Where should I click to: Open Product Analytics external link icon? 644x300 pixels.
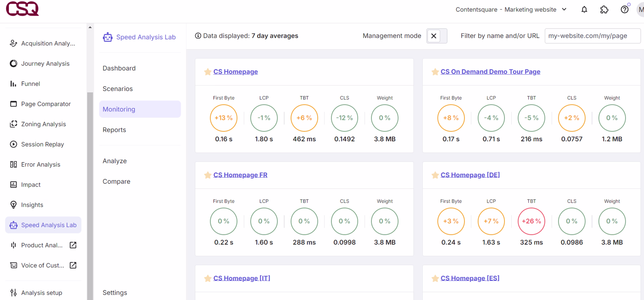pyautogui.click(x=73, y=245)
